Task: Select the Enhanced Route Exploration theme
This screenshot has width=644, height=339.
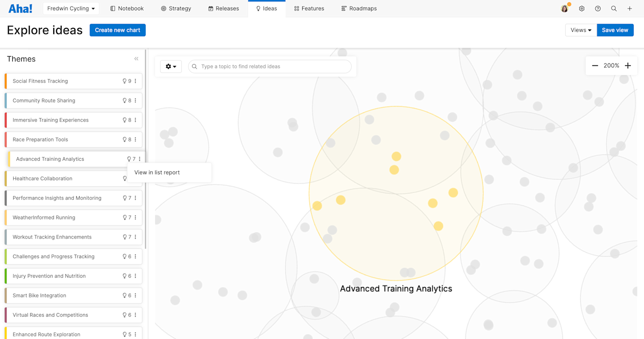Action: tap(74, 333)
